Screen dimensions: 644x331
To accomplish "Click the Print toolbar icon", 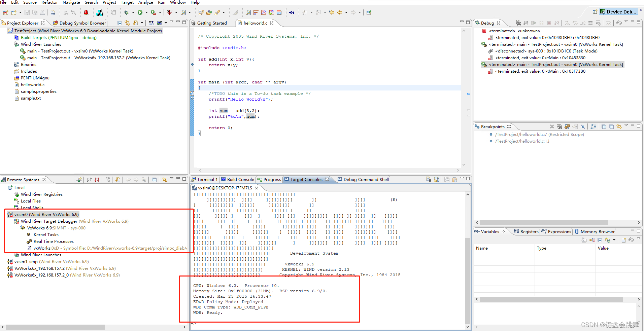I will 42,12.
